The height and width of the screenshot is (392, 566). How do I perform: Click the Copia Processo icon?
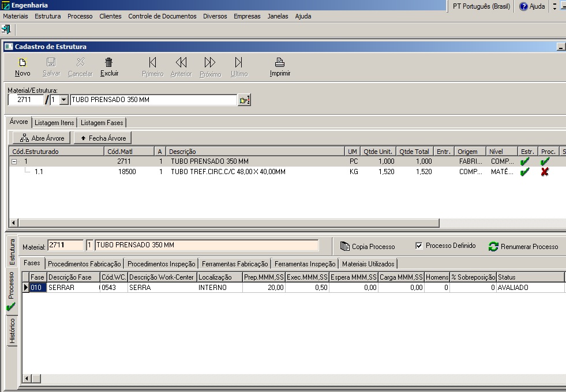coord(345,246)
